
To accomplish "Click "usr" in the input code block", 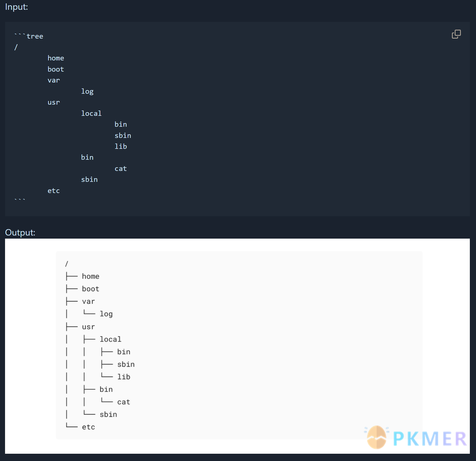I will tap(54, 102).
